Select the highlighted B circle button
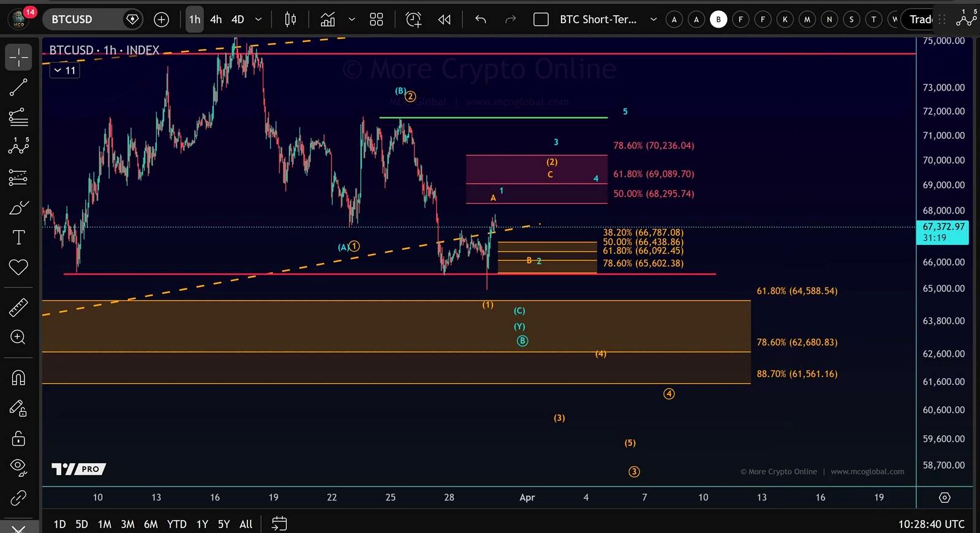The height and width of the screenshot is (533, 980). pos(718,20)
